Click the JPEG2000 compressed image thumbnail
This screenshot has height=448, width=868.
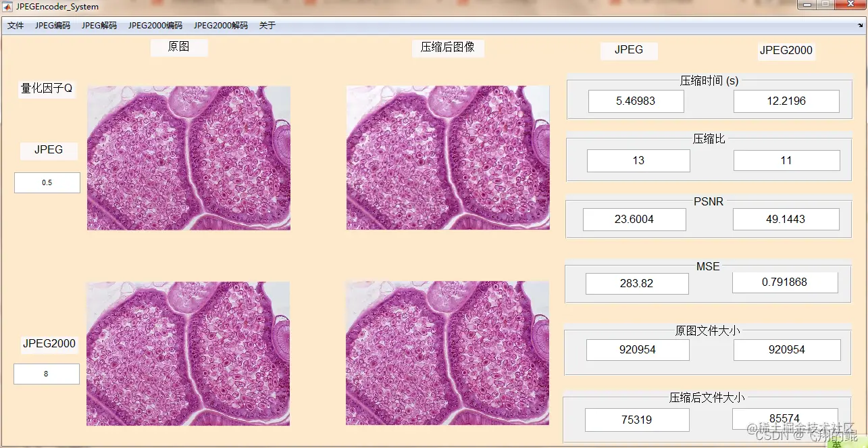447,353
